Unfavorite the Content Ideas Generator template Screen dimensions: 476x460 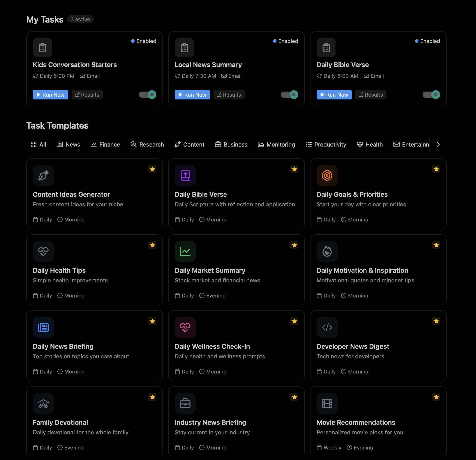(152, 169)
